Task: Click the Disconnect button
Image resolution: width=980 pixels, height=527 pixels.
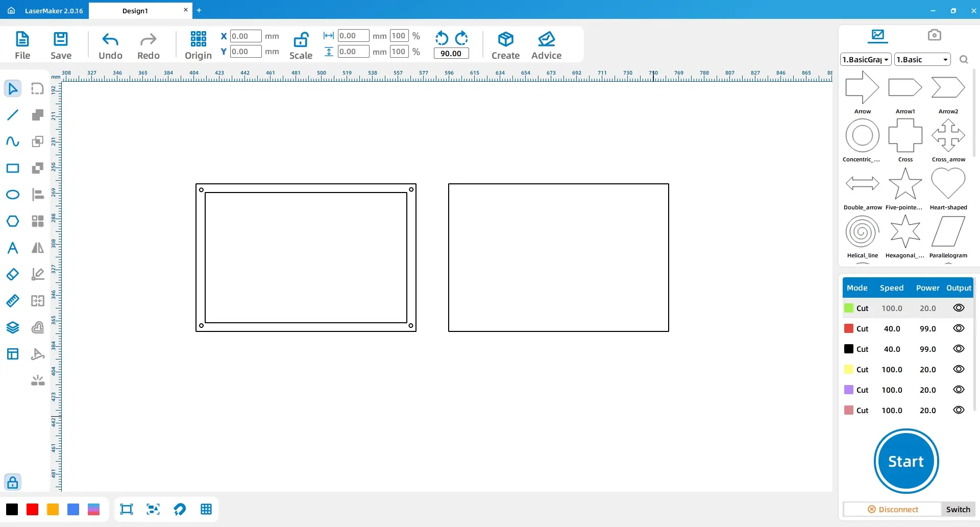Action: pos(893,509)
